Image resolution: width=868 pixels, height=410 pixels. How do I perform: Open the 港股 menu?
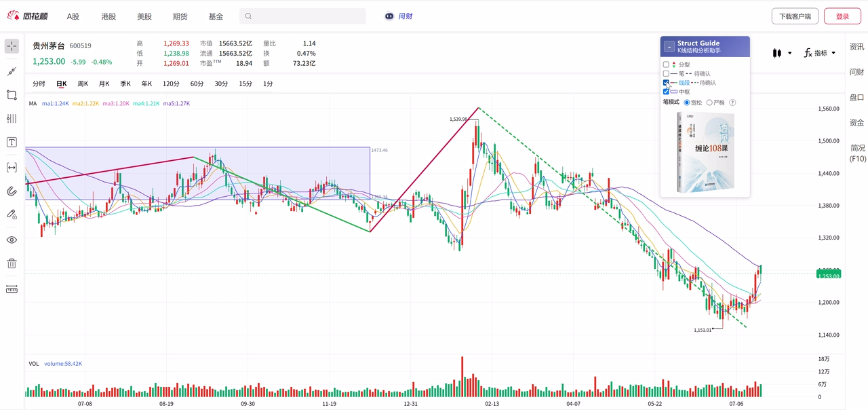[108, 16]
